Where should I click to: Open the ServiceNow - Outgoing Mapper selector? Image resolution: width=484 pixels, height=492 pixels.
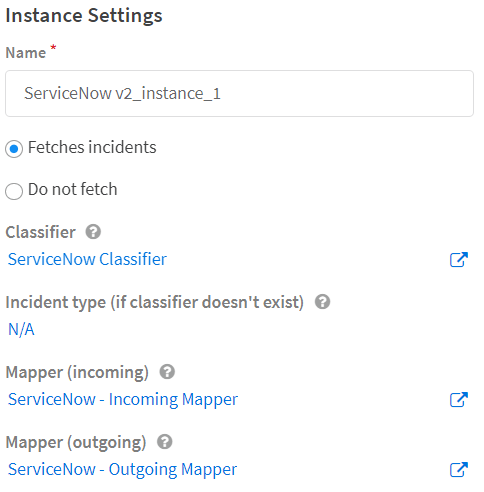tap(122, 469)
